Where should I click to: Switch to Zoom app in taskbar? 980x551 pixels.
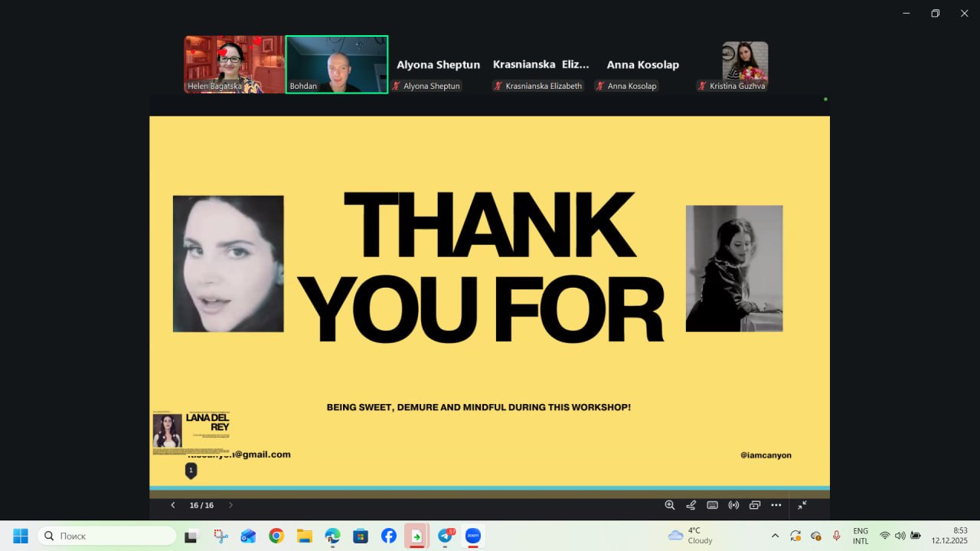(472, 536)
